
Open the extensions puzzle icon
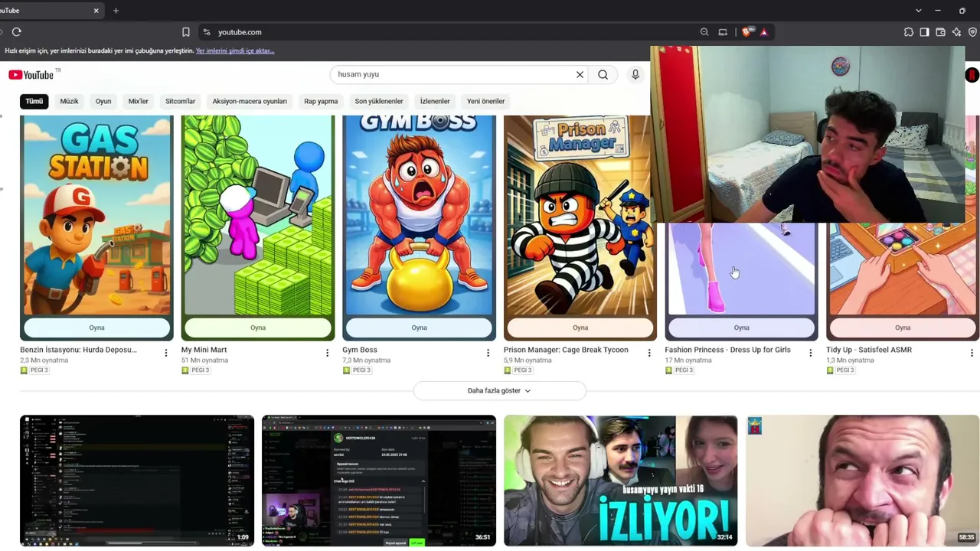pyautogui.click(x=909, y=32)
